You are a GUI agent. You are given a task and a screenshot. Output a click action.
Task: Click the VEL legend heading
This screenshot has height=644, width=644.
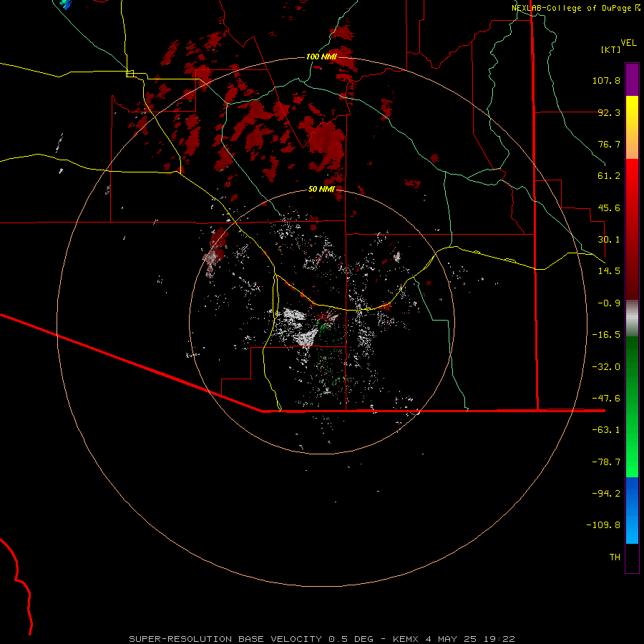(628, 43)
